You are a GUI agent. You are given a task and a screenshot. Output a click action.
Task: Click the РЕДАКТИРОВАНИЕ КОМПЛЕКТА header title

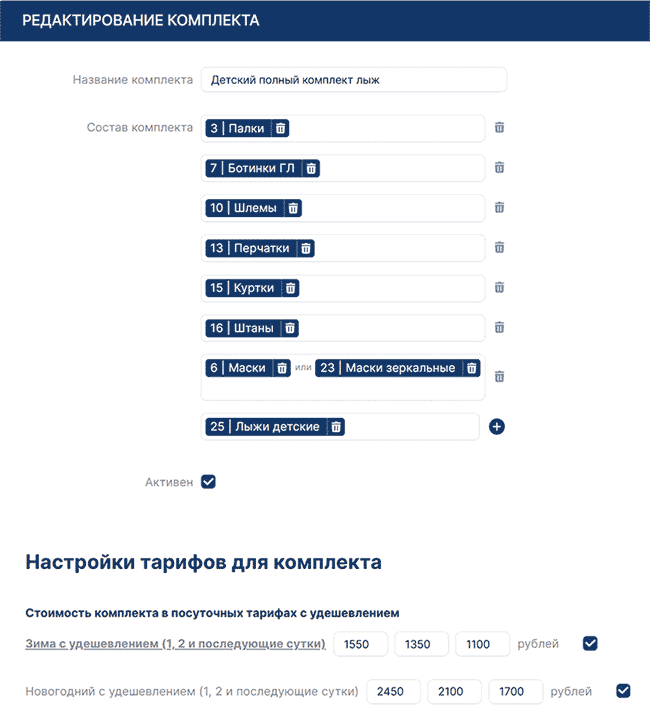[141, 21]
